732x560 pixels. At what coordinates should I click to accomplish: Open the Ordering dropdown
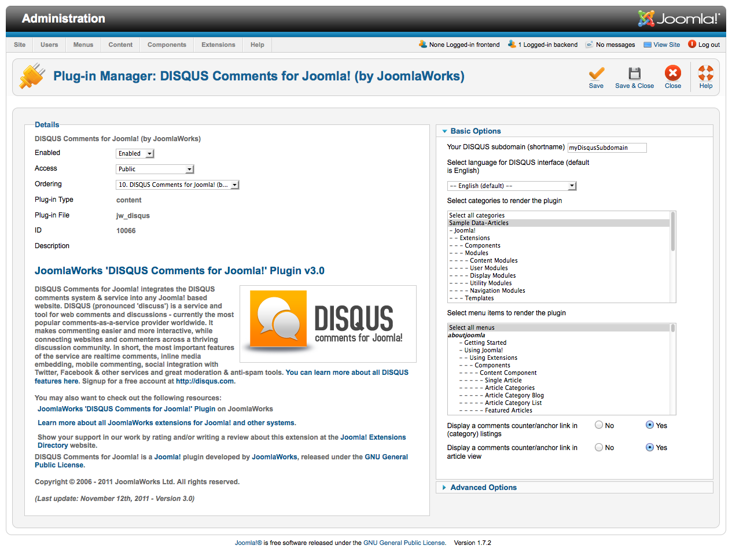coord(177,185)
